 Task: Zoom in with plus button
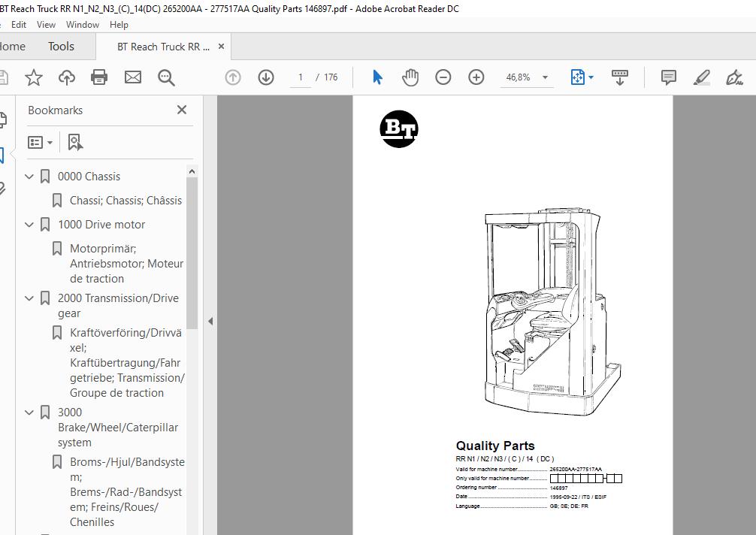point(476,77)
